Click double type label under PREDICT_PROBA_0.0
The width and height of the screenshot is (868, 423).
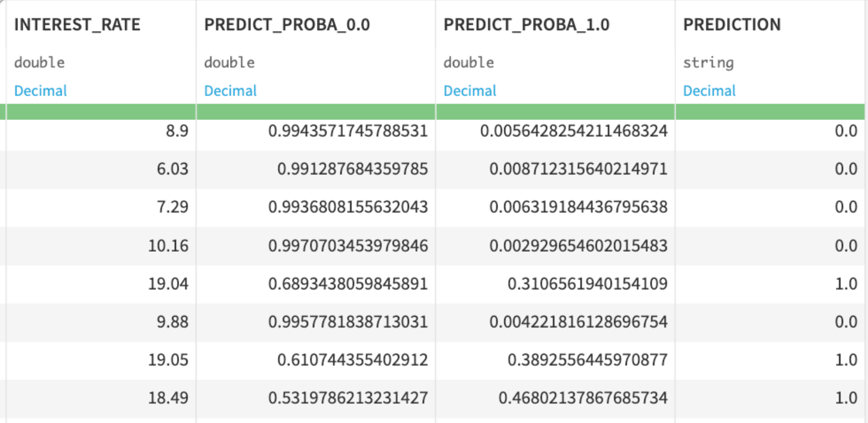coord(229,63)
